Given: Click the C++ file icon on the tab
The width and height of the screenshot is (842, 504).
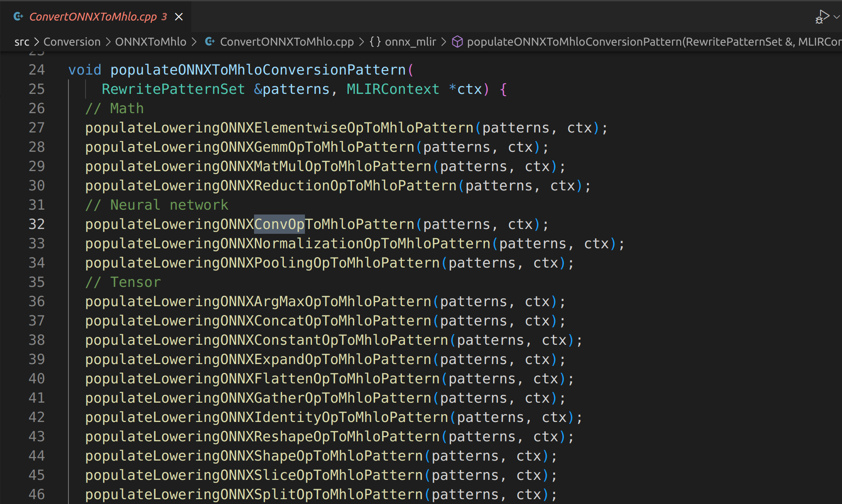Looking at the screenshot, I should tap(18, 17).
